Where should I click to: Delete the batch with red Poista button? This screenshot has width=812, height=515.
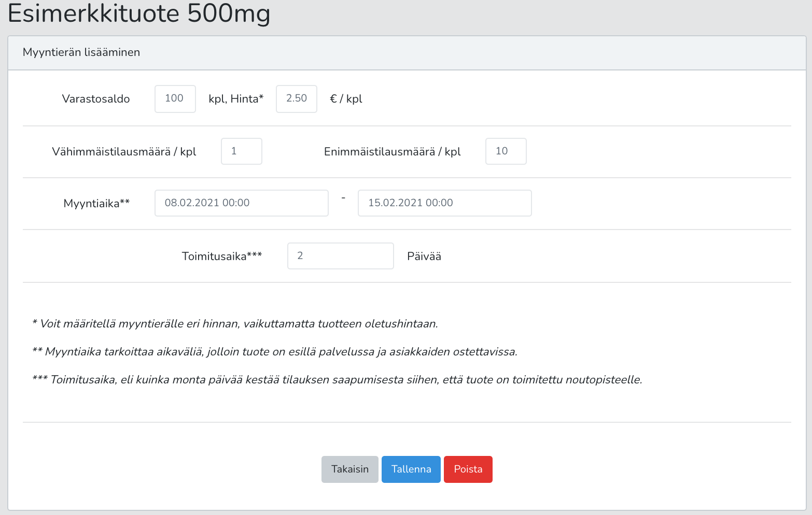click(468, 469)
